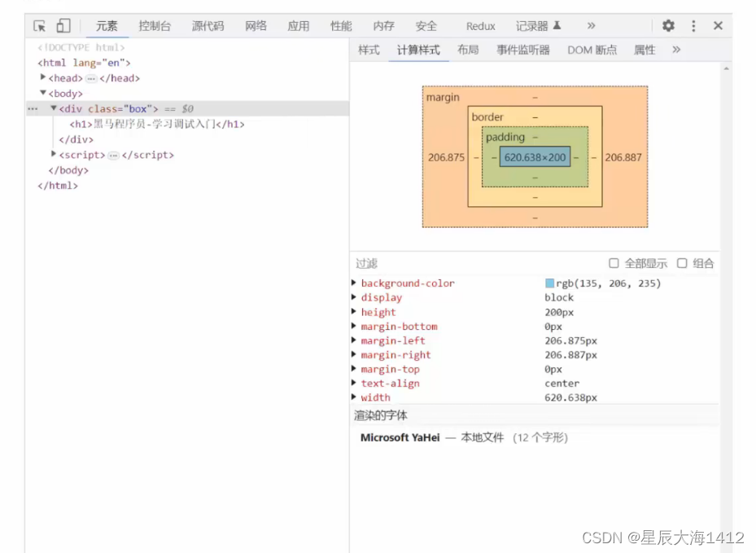Switch to the 样式 sidebar tab
This screenshot has height=553, width=756.
pos(369,50)
